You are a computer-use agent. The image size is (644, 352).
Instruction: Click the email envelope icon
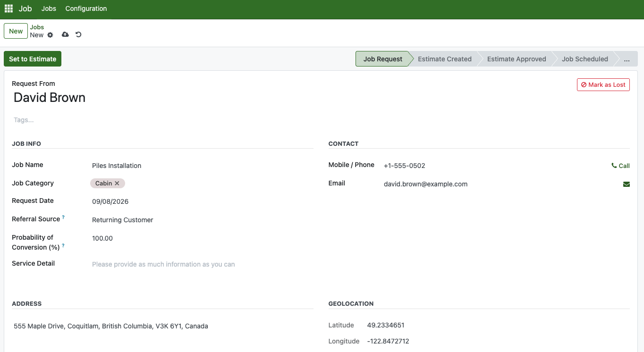(627, 184)
